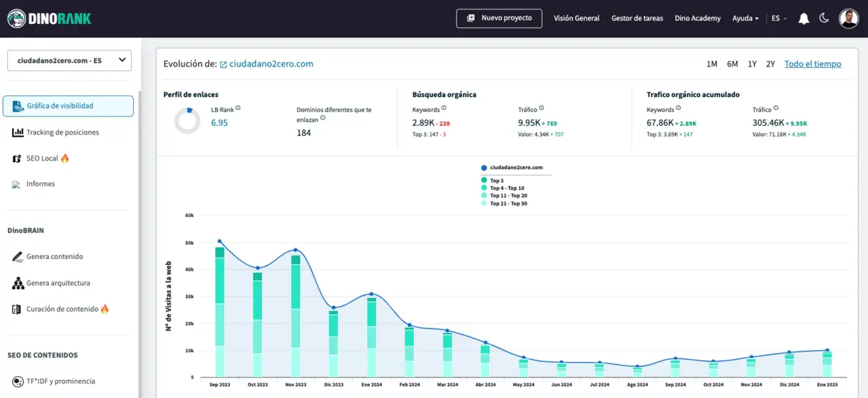Click the Genera contenido pen icon
This screenshot has height=398, width=868.
(17, 256)
